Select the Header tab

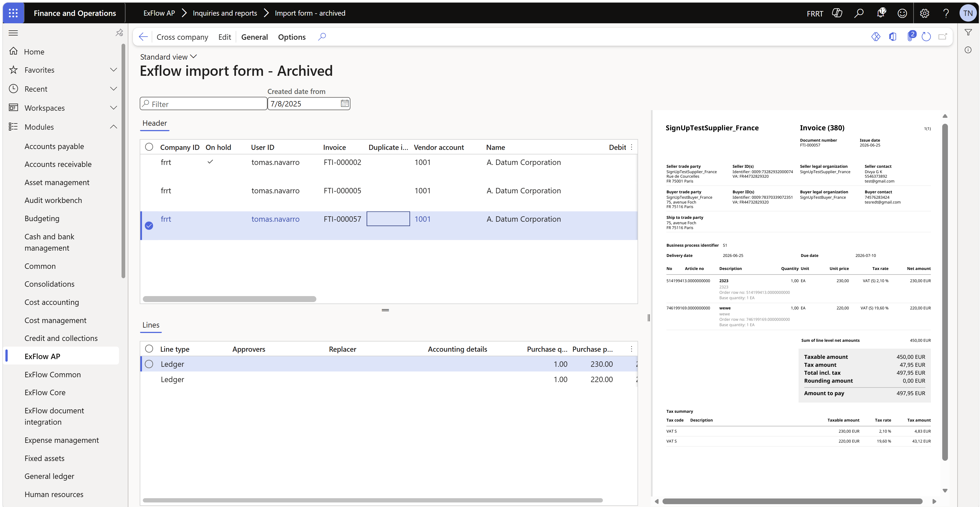154,123
